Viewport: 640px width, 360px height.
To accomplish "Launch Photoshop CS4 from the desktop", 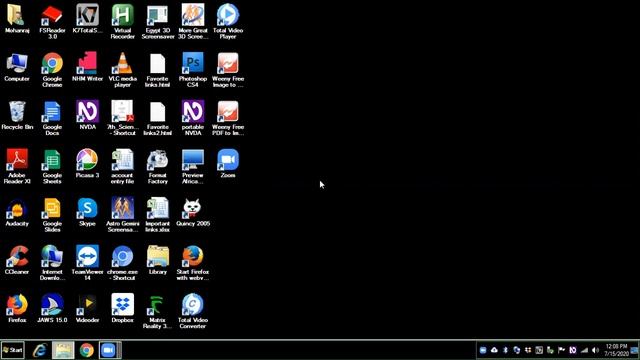I will [193, 70].
